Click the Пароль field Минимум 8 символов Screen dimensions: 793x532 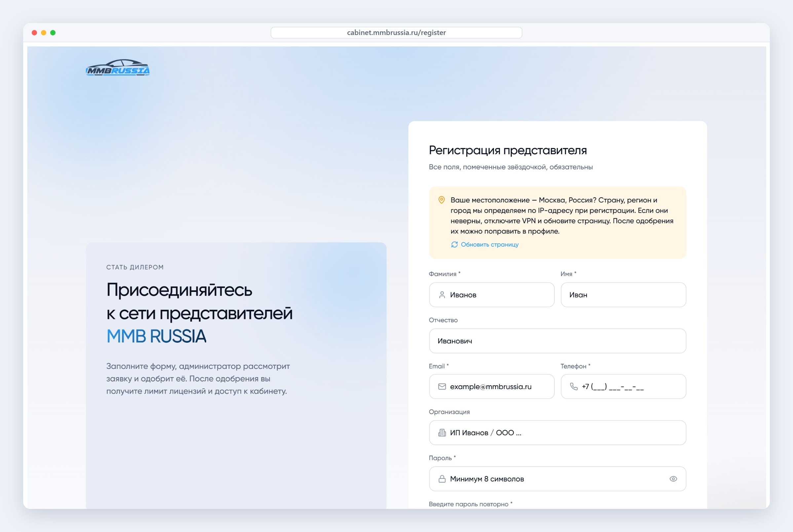557,479
